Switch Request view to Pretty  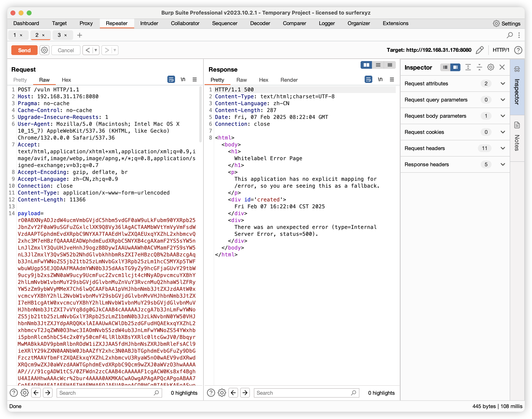[20, 80]
